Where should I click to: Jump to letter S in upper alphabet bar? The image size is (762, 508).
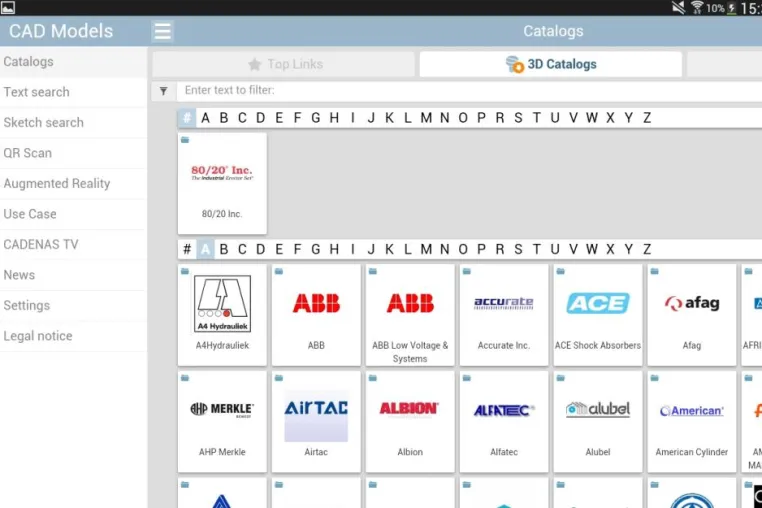[x=518, y=118]
